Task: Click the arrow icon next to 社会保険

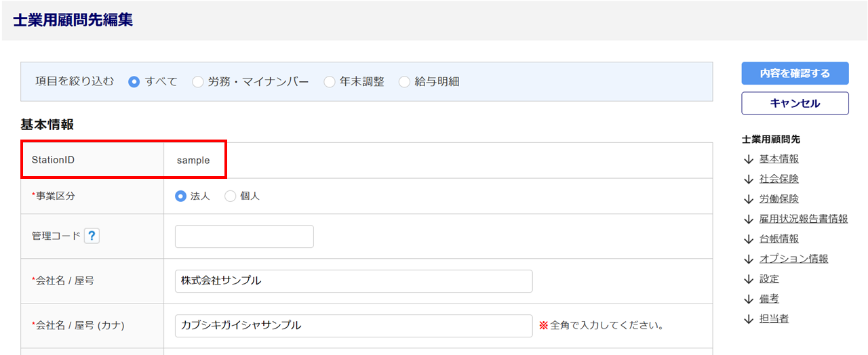Action: pyautogui.click(x=749, y=180)
